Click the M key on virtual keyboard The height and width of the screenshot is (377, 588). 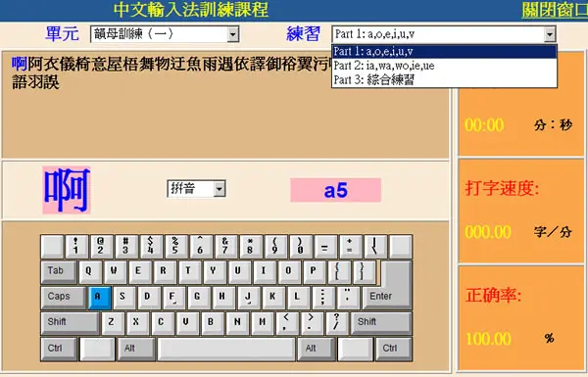click(262, 323)
